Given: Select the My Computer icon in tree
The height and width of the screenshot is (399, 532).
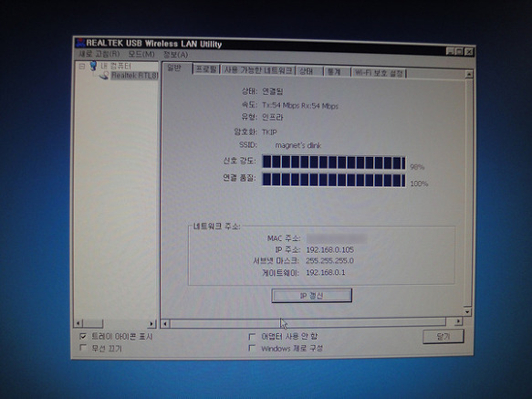Looking at the screenshot, I should pyautogui.click(x=93, y=66).
